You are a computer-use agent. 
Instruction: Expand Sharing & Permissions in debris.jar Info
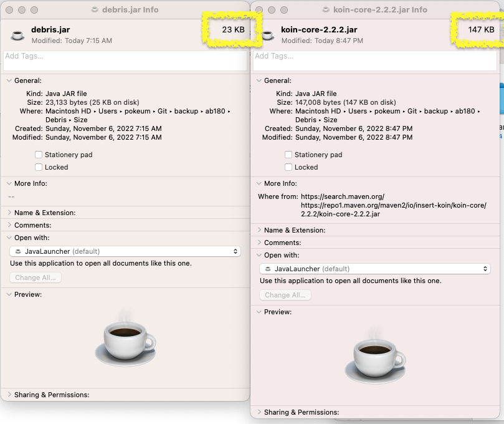[x=9, y=395]
